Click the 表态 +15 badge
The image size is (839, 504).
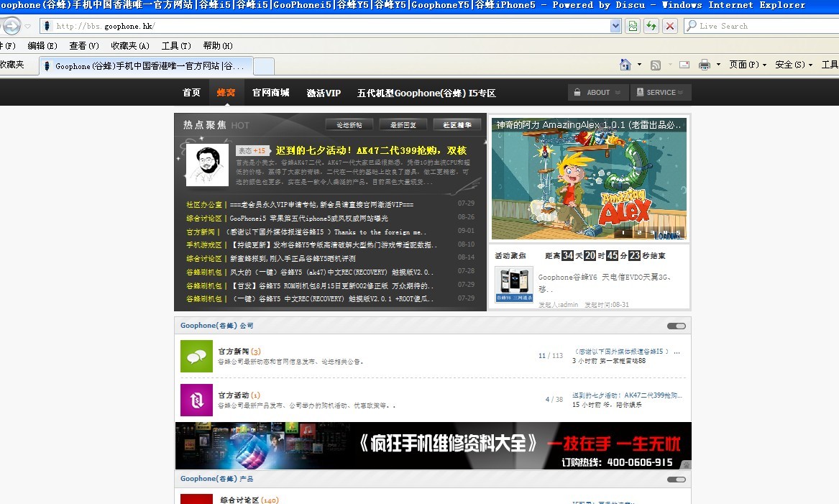(x=252, y=151)
